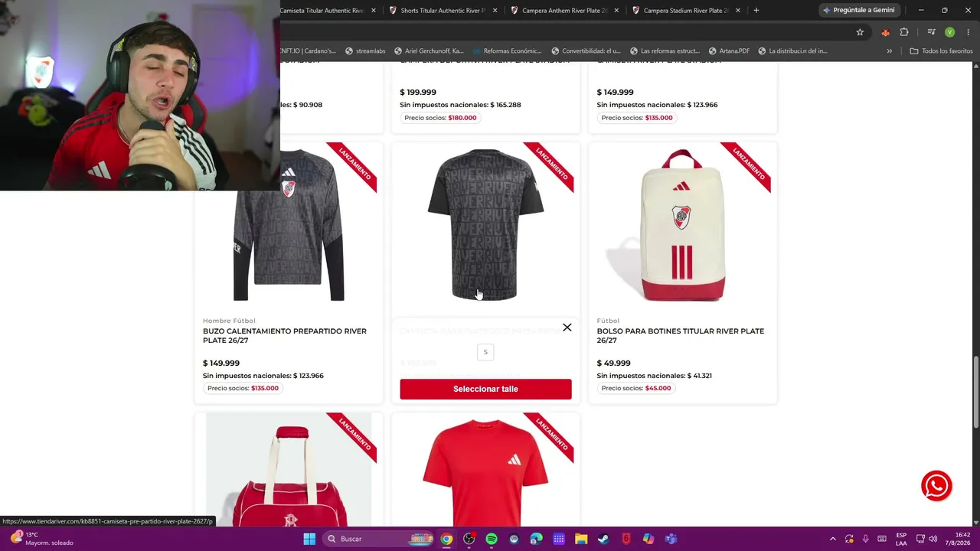Close the size selector popup
Image resolution: width=980 pixels, height=551 pixels.
(x=567, y=328)
